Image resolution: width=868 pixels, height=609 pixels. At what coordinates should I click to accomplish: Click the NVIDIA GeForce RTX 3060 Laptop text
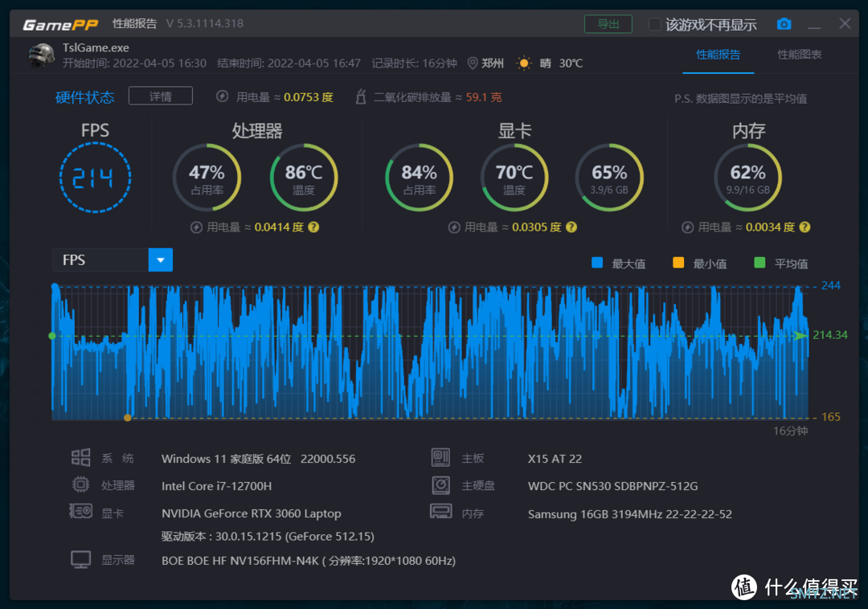(252, 514)
